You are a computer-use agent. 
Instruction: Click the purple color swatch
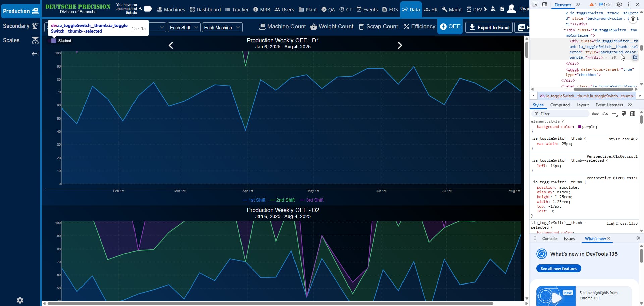coord(579,127)
